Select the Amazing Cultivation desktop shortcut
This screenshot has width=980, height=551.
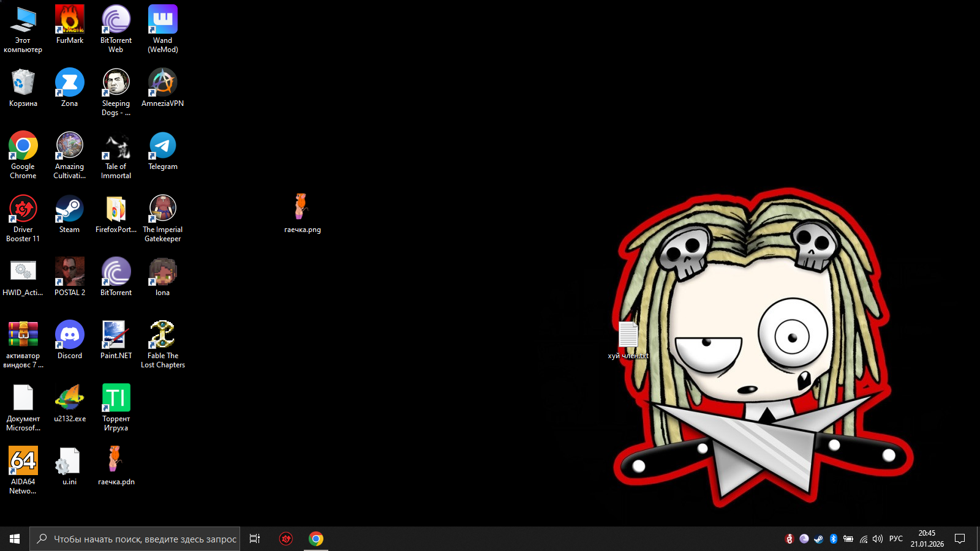(70, 155)
